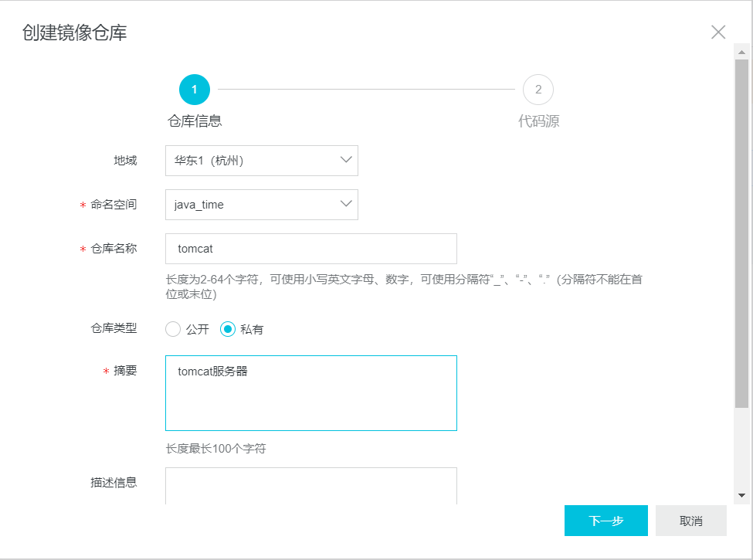Click the 仓库名称 length hint text

click(404, 287)
